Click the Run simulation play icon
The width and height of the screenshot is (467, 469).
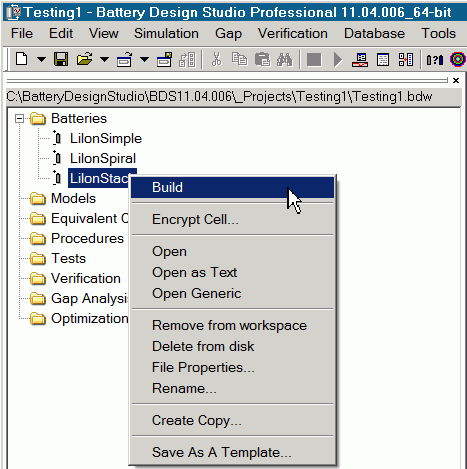click(338, 60)
